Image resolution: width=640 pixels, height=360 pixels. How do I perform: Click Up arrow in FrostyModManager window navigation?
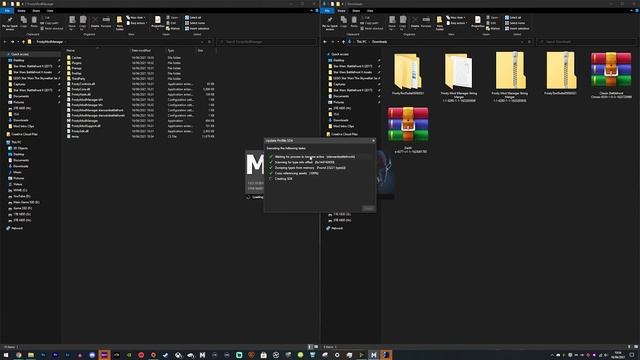(x=23, y=42)
